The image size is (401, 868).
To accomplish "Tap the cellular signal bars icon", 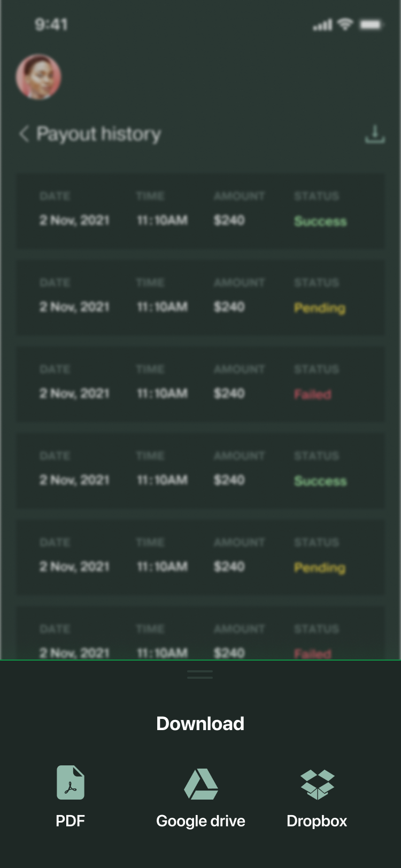I will [322, 25].
